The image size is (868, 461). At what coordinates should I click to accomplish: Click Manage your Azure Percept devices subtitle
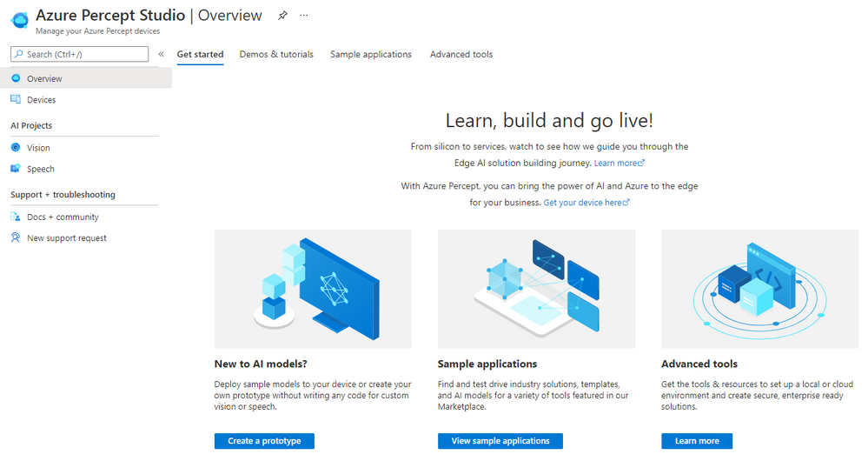click(98, 31)
